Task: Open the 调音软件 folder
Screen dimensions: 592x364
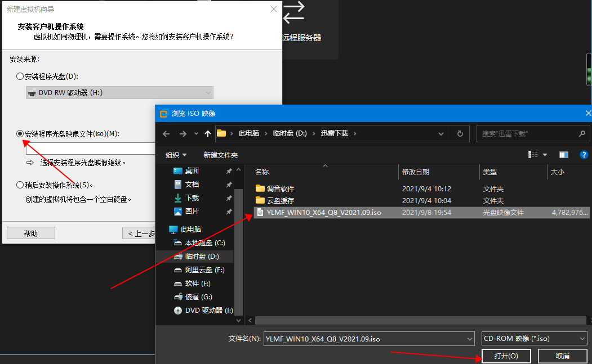Action: [280, 188]
